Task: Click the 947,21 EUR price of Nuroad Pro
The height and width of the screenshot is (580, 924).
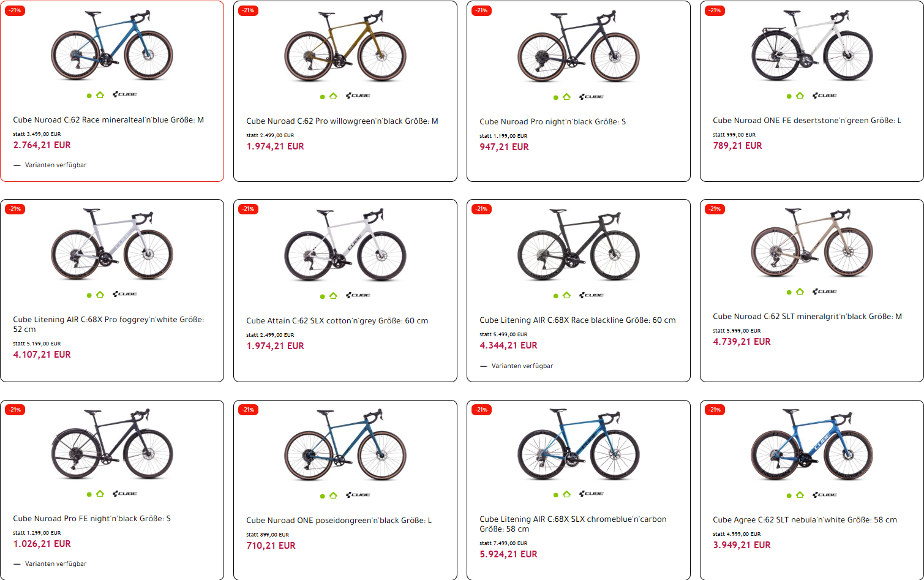Action: tap(504, 147)
